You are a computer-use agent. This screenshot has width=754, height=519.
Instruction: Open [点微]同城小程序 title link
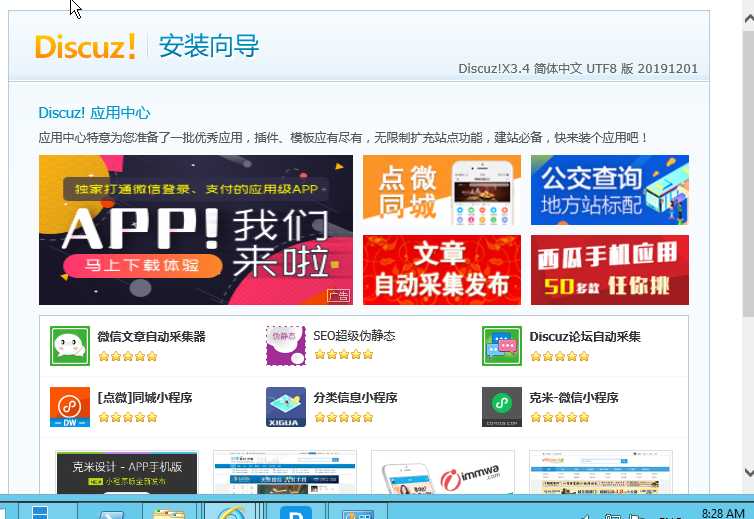(x=145, y=398)
